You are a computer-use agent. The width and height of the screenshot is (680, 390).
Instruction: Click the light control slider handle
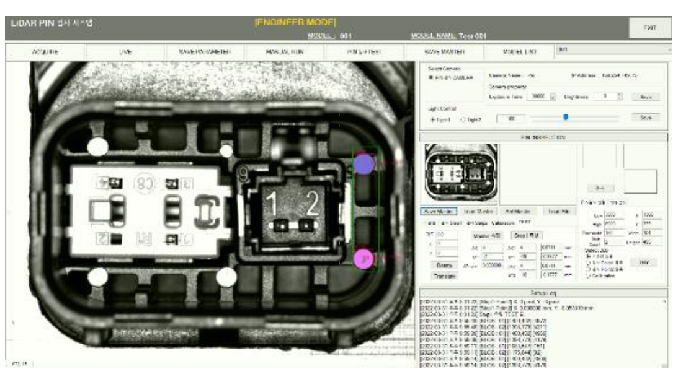(566, 117)
